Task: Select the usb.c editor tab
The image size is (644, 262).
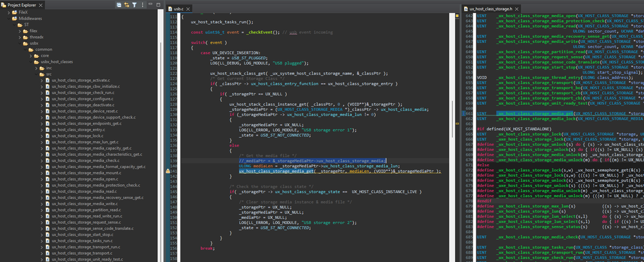Action: click(177, 8)
